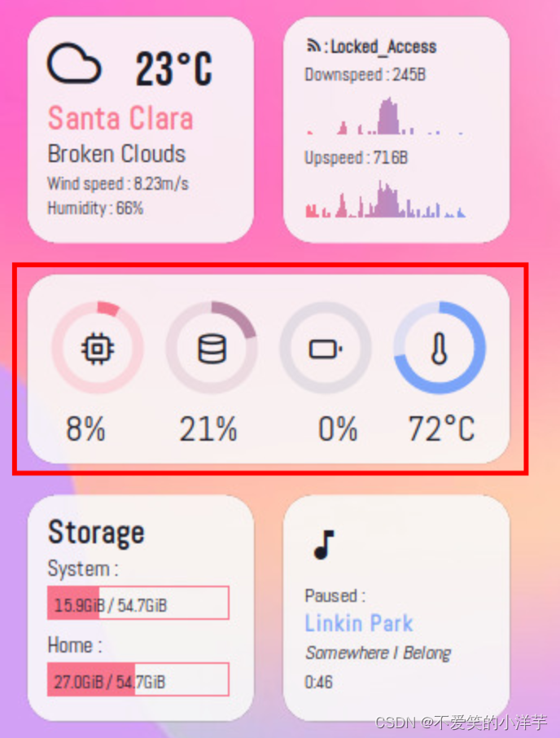
Task: Click the thermometer temperature icon
Action: tap(440, 349)
